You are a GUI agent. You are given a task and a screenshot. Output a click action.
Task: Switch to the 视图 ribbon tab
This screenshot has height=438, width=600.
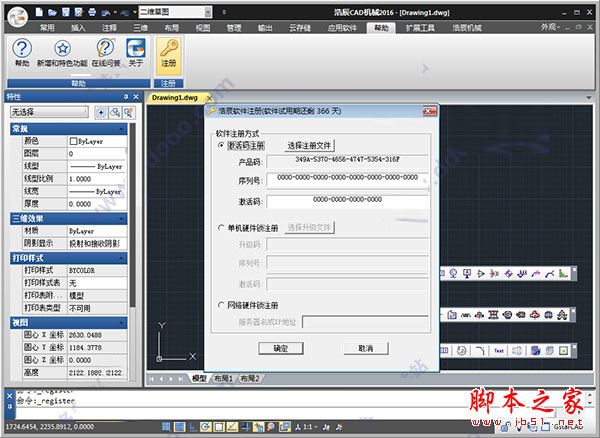[203, 28]
